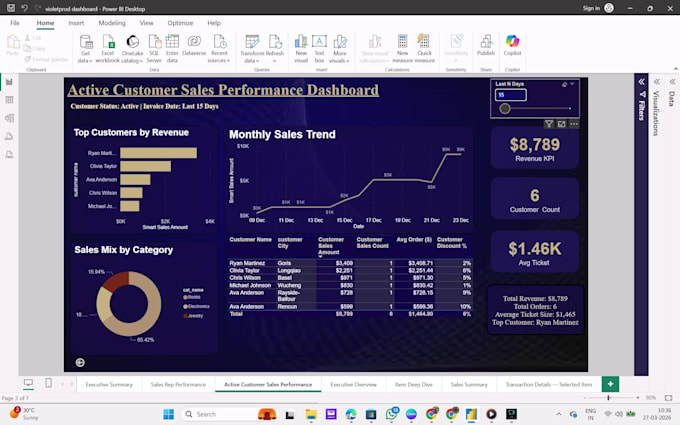Open the slicer type chevron dropdown
The height and width of the screenshot is (425, 680).
pyautogui.click(x=572, y=84)
